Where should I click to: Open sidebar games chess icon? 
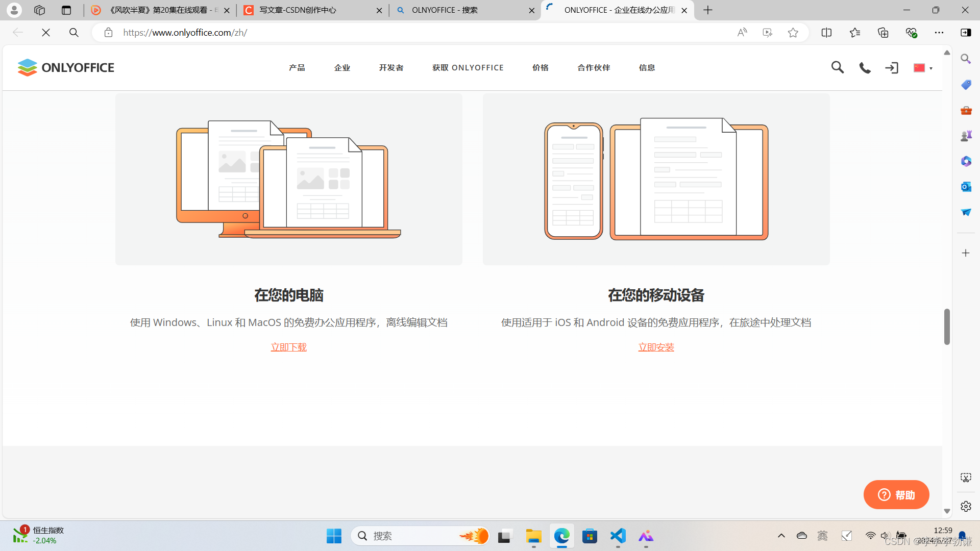(966, 136)
